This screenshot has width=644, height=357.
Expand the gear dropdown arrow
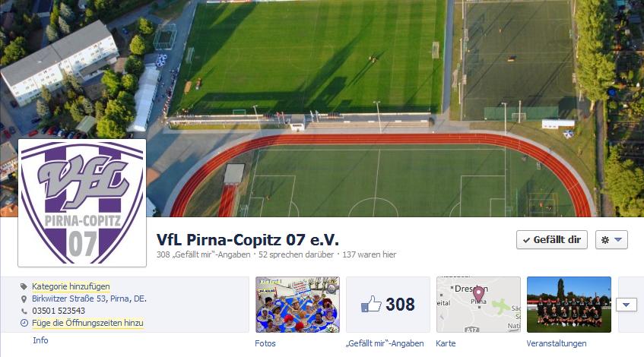coord(617,239)
